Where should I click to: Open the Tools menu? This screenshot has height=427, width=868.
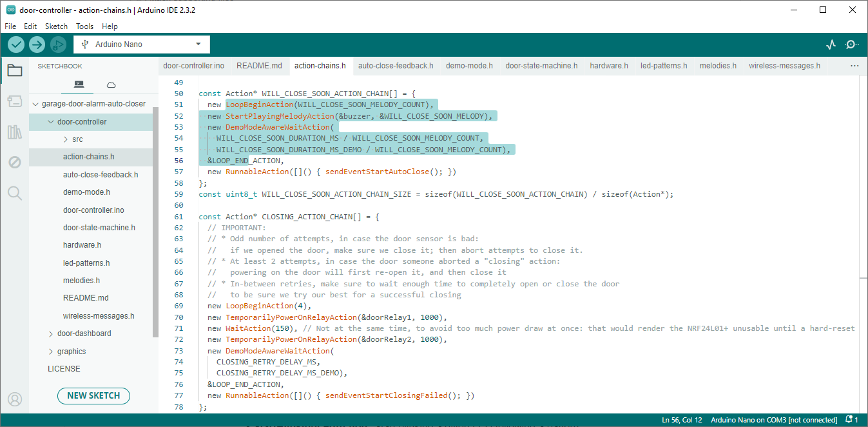(84, 26)
